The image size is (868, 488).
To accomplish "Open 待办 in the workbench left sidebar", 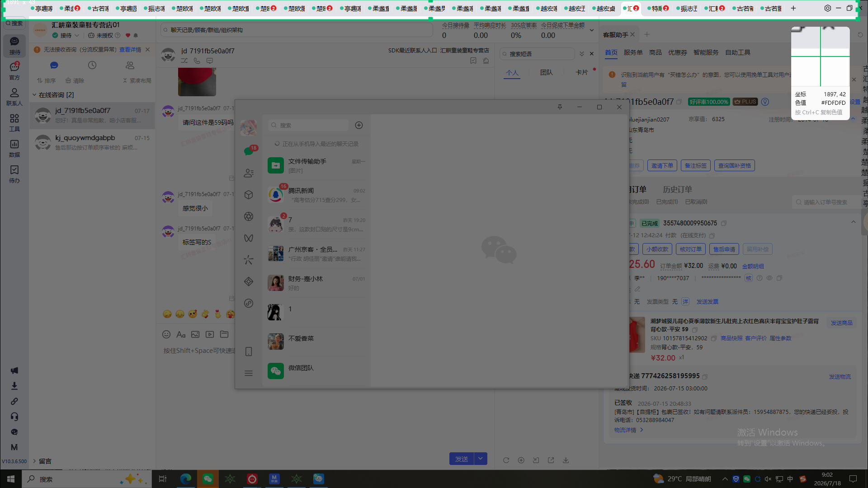I will coord(14,174).
